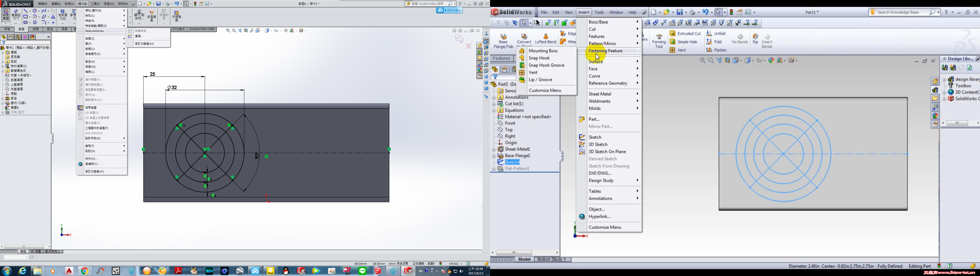Image resolution: width=980 pixels, height=276 pixels.
Task: Click the Snap Hook Groove icon
Action: point(522,65)
